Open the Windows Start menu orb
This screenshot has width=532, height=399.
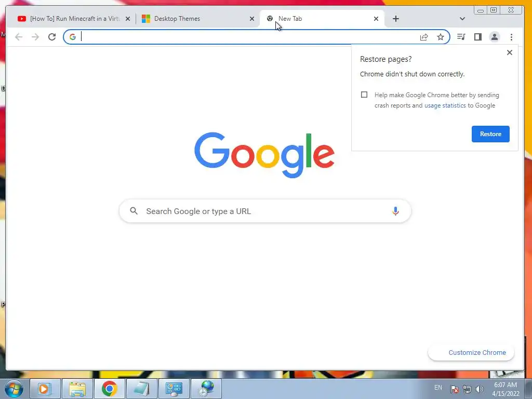tap(14, 389)
